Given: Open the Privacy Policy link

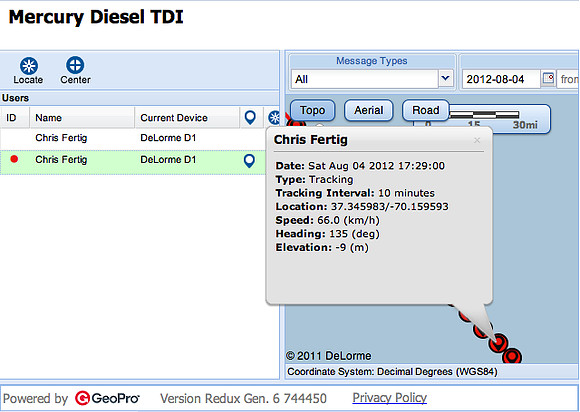Looking at the screenshot, I should click(390, 398).
